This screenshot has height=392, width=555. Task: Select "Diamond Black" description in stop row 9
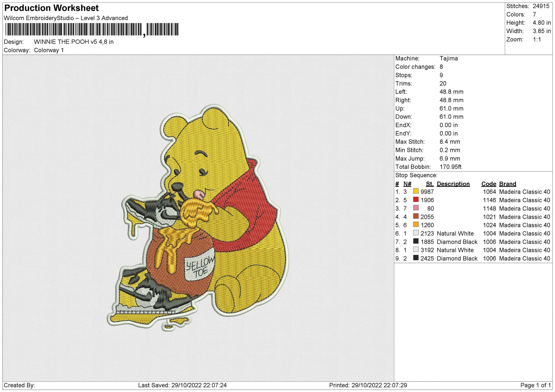457,259
